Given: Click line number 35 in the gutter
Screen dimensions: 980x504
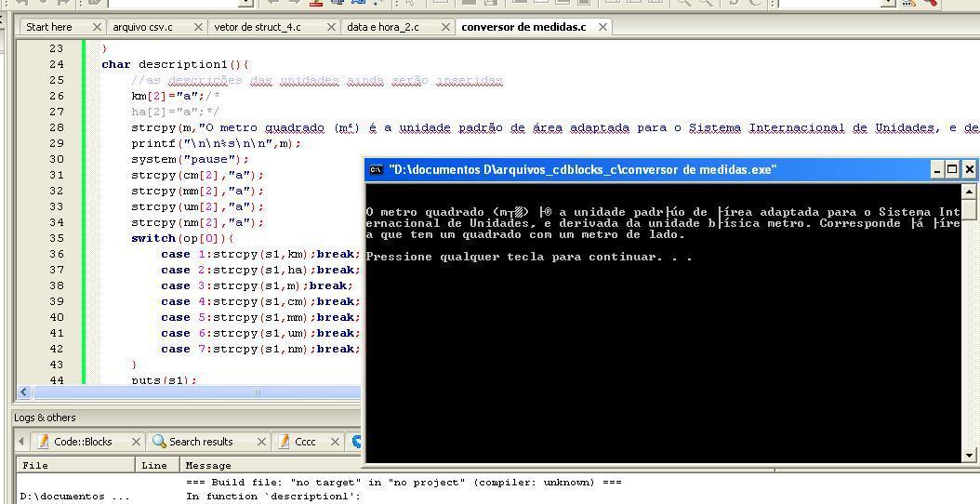Looking at the screenshot, I should 56,238.
